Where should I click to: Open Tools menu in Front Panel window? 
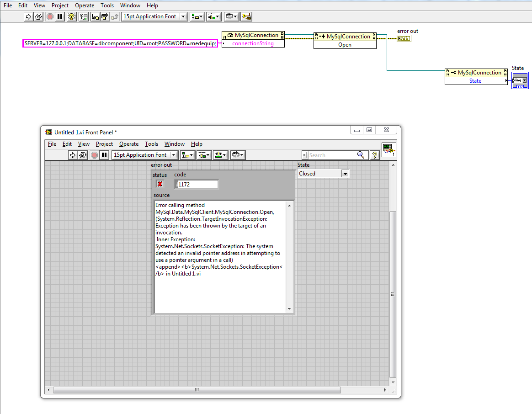[151, 144]
